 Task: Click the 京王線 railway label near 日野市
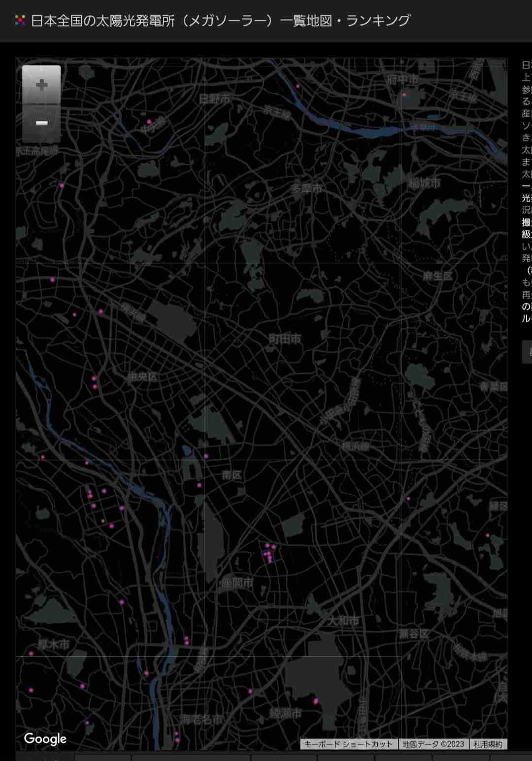[277, 113]
